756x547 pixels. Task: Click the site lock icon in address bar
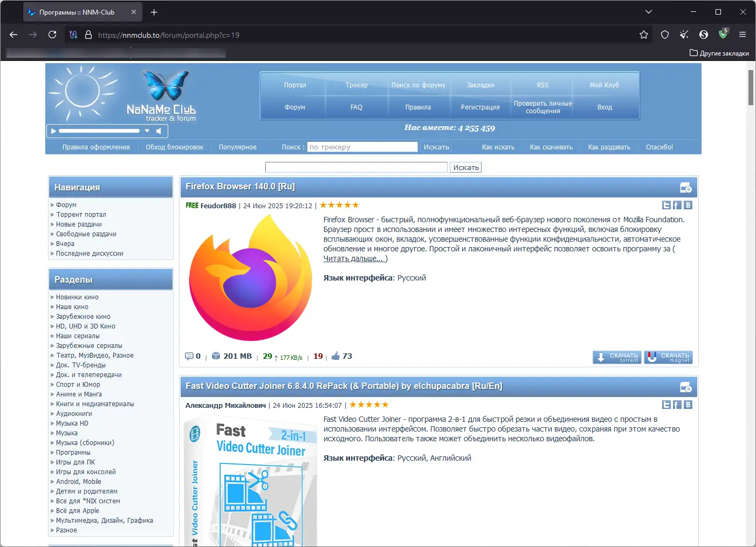[x=88, y=35]
